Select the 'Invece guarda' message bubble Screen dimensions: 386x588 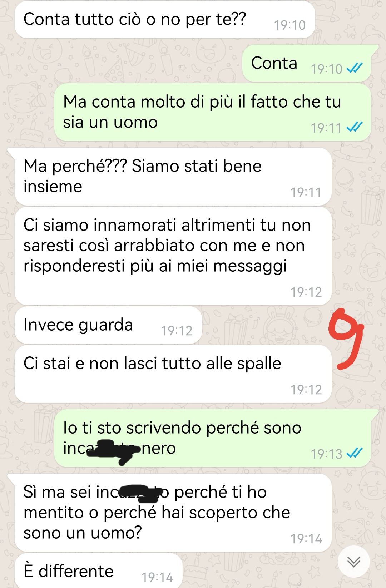(108, 325)
